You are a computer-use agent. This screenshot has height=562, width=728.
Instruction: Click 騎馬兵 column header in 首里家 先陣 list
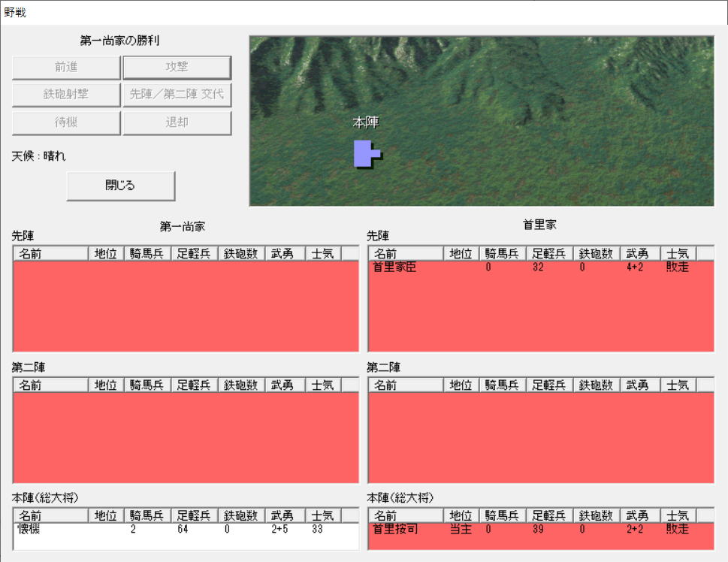[501, 253]
